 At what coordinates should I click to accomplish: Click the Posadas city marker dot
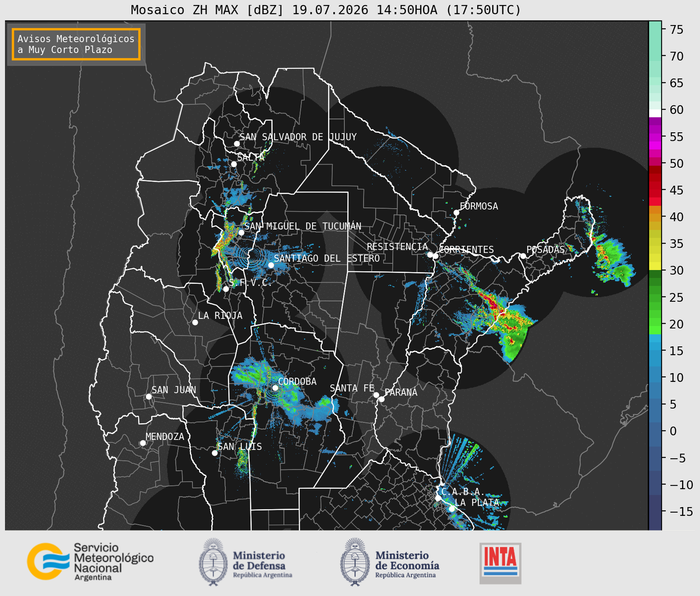coord(523,256)
